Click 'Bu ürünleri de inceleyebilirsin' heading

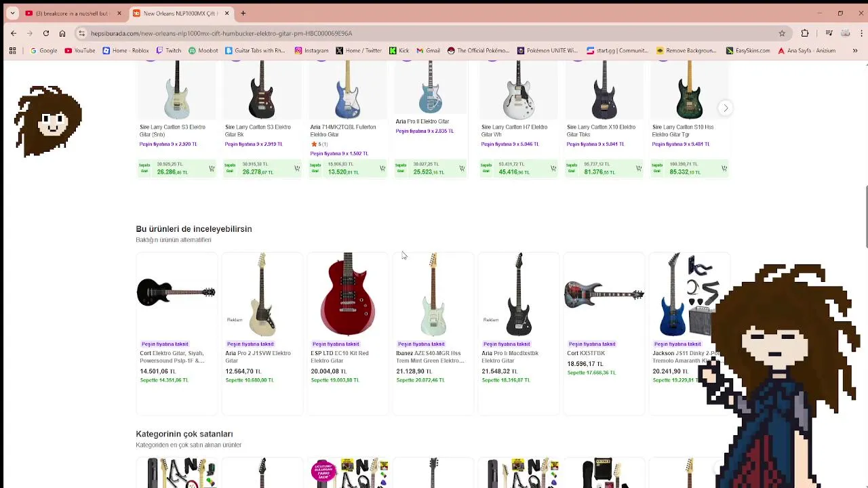pyautogui.click(x=193, y=229)
